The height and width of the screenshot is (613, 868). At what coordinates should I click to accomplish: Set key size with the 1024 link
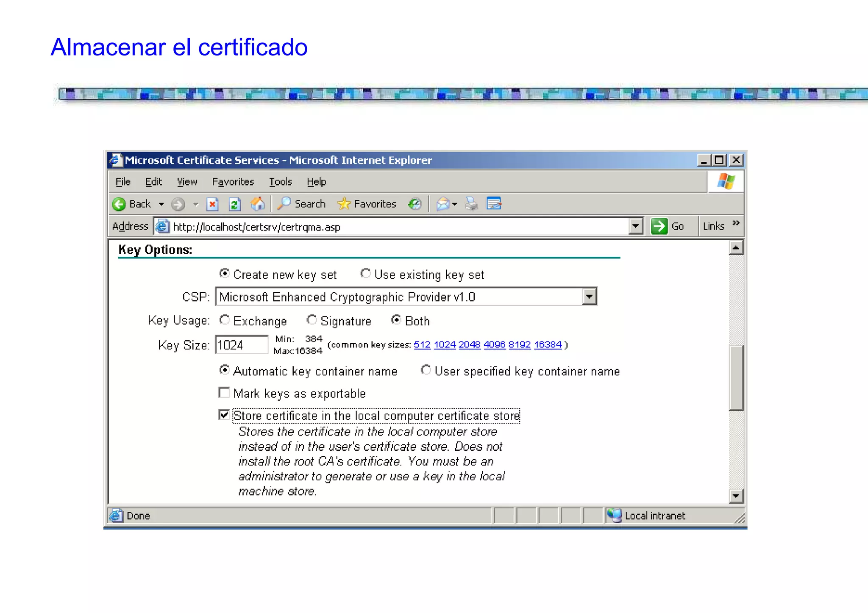[445, 344]
